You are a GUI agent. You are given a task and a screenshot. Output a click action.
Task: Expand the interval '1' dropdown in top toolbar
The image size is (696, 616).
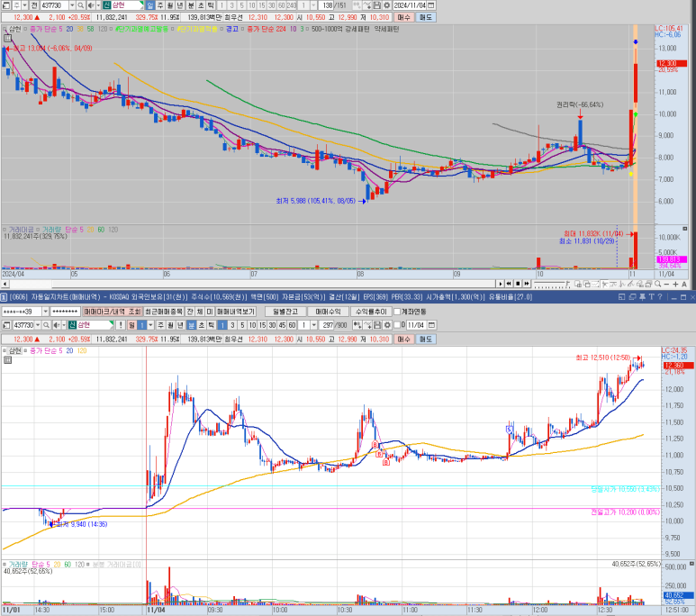(313, 5)
